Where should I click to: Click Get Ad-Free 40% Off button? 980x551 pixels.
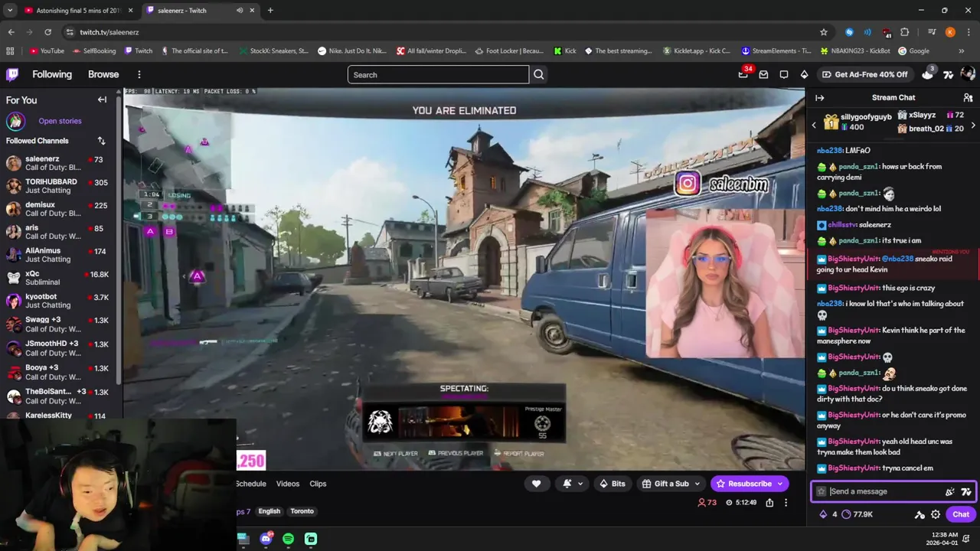click(864, 74)
